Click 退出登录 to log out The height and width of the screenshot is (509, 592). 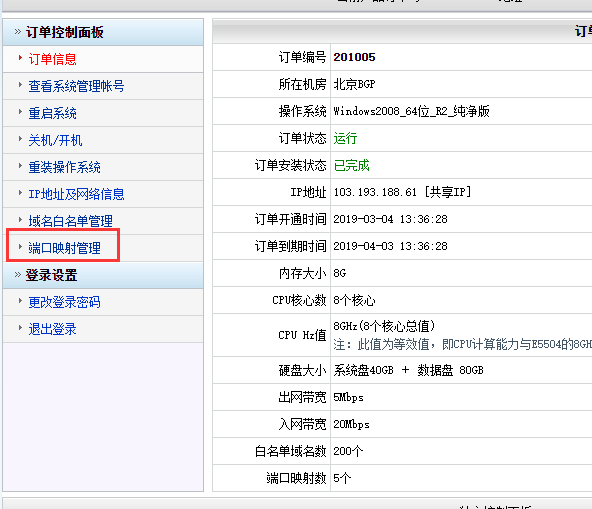[52, 329]
